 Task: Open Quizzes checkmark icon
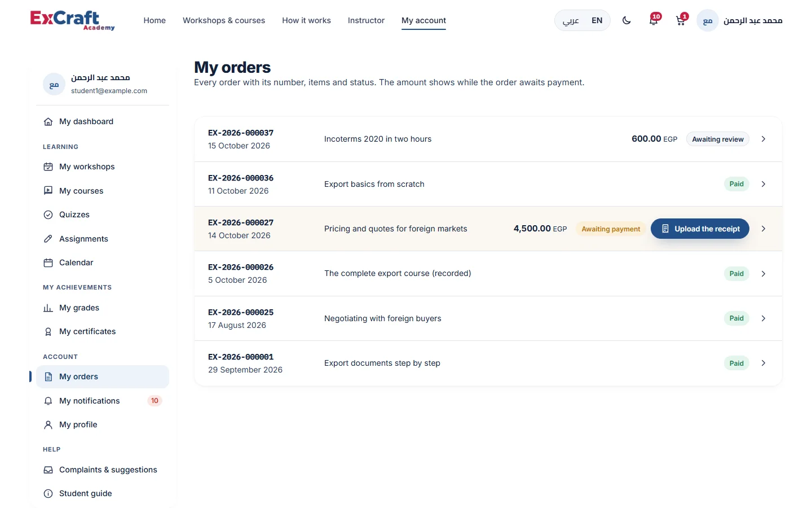pyautogui.click(x=48, y=214)
